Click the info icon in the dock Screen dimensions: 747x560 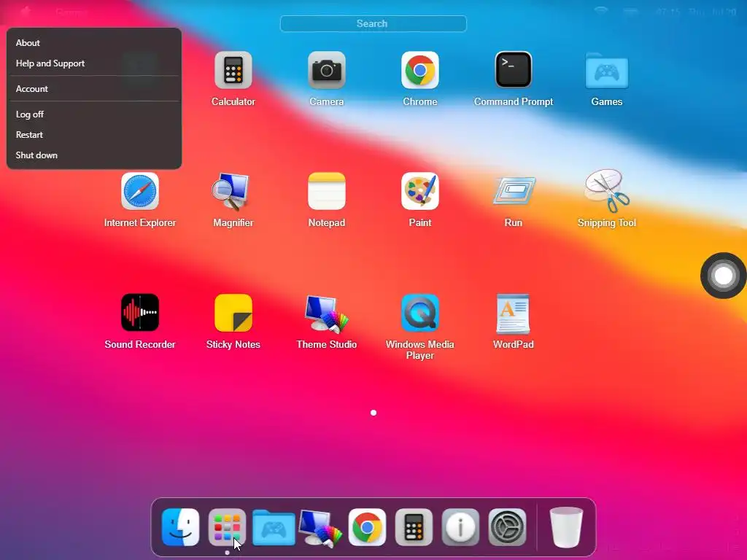(460, 527)
